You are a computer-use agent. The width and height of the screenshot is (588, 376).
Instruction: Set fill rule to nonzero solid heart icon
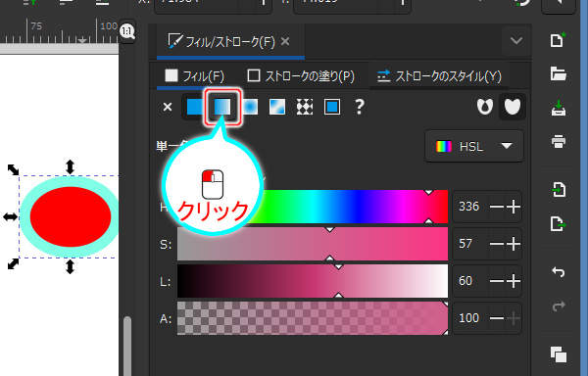pos(513,107)
